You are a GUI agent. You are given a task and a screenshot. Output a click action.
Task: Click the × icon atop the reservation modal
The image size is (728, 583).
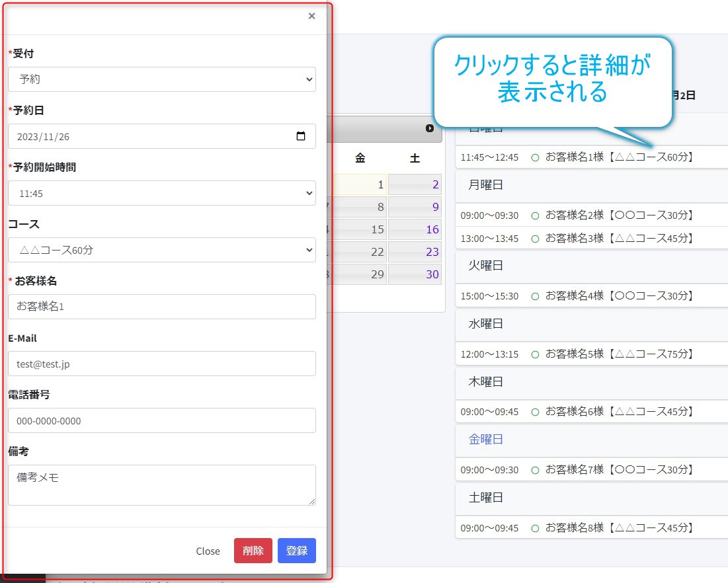tap(311, 16)
